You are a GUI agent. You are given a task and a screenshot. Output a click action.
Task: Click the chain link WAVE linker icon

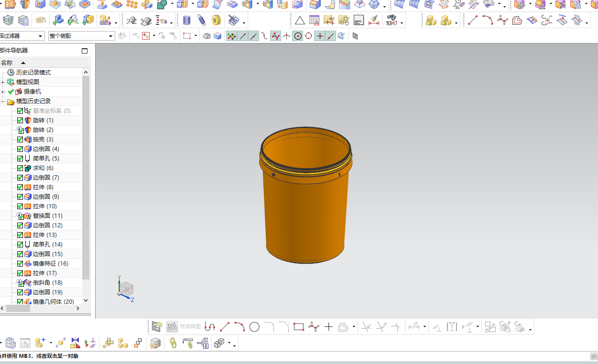(x=173, y=343)
